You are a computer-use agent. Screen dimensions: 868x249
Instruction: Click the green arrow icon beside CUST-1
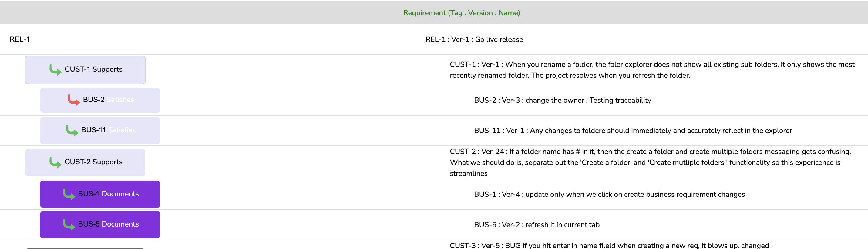point(55,70)
